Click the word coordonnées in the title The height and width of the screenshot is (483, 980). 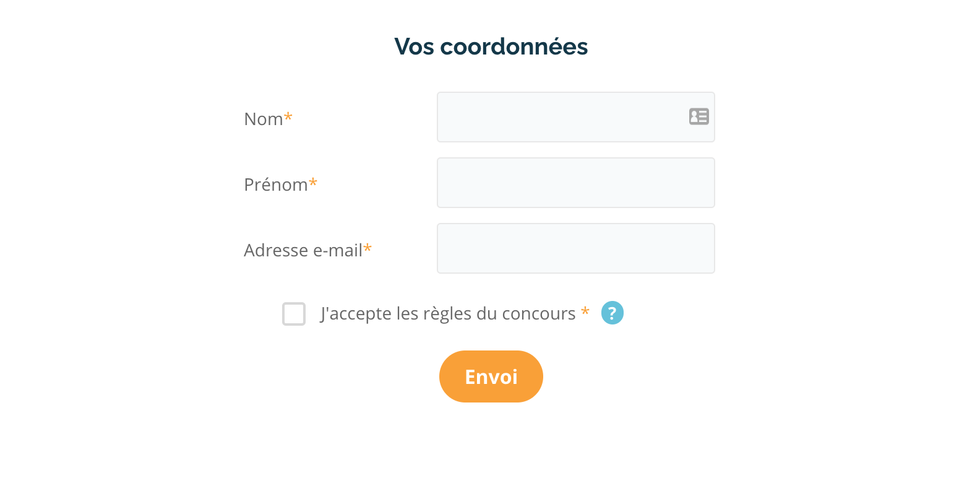(514, 46)
